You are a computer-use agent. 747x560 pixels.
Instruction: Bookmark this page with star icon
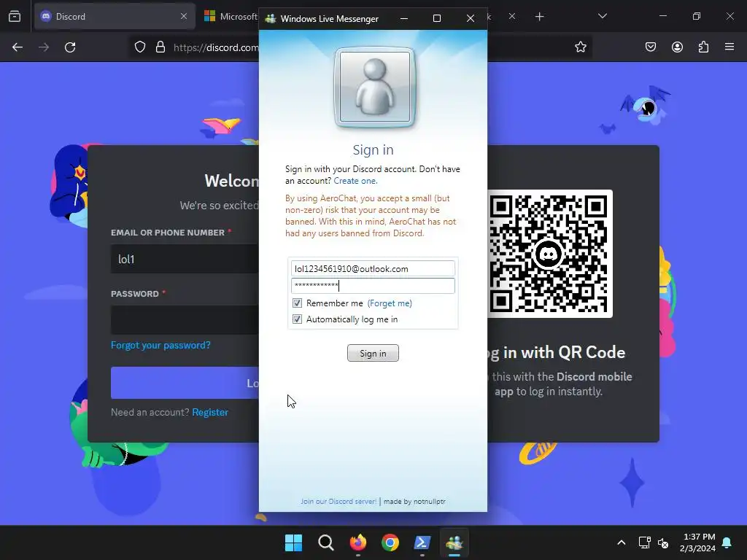[x=580, y=47]
